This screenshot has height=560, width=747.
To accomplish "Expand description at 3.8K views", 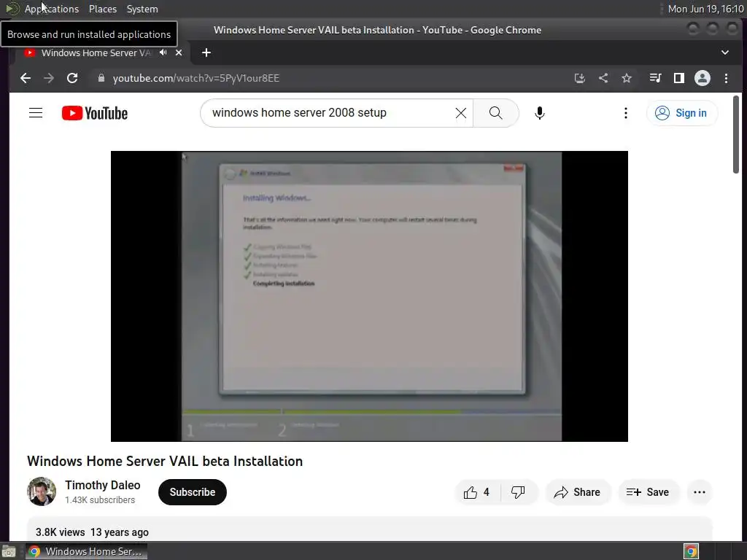I will pyautogui.click(x=369, y=529).
